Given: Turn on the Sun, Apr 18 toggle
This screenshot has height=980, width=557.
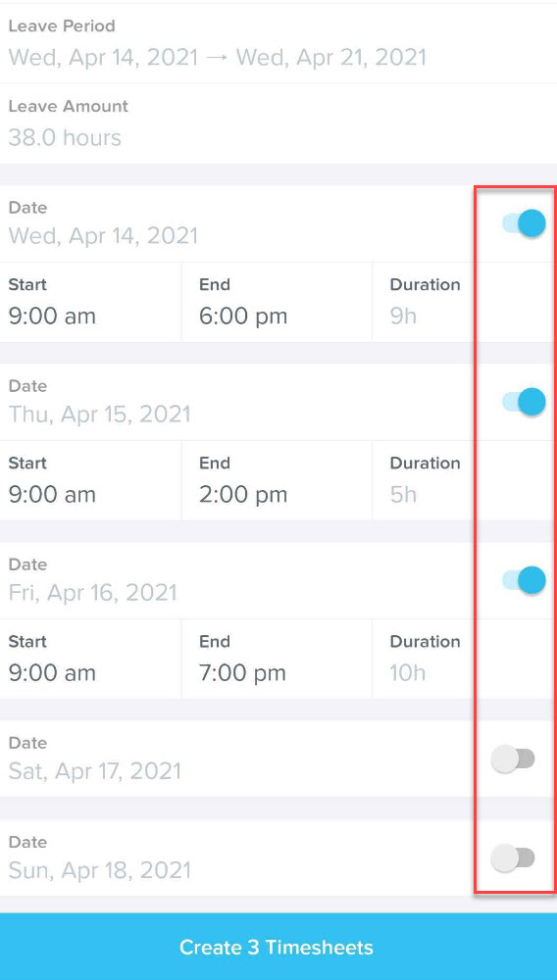Looking at the screenshot, I should tap(513, 857).
